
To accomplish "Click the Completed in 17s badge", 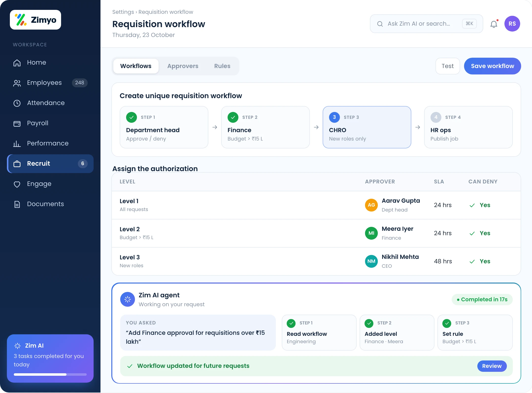I will [482, 300].
